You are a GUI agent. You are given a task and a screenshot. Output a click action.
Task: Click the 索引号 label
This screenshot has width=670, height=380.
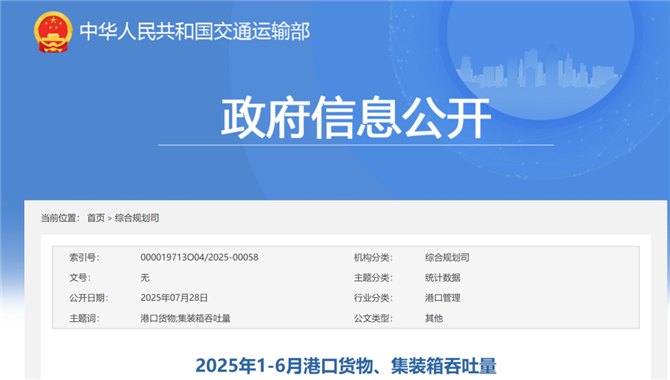coord(84,258)
